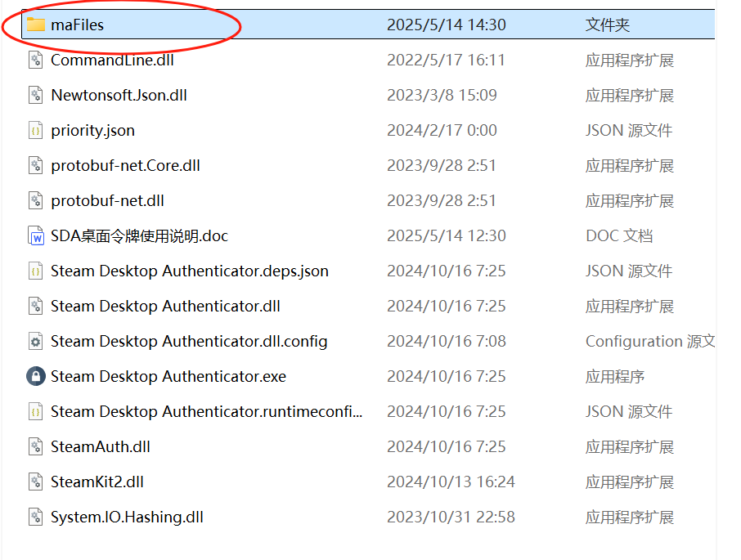Select SDA桌面令牌使用说明.doc file name
This screenshot has width=741, height=560.
[x=139, y=235]
